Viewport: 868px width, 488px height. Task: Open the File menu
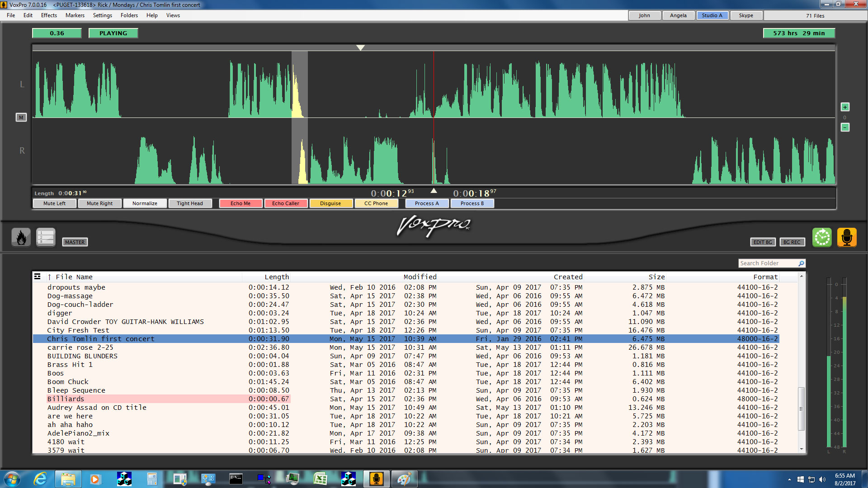[x=11, y=15]
